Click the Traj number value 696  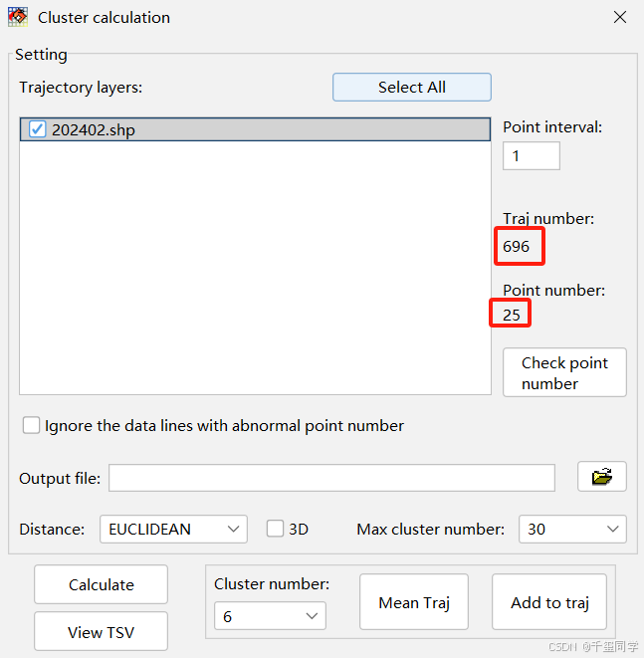[x=516, y=246]
